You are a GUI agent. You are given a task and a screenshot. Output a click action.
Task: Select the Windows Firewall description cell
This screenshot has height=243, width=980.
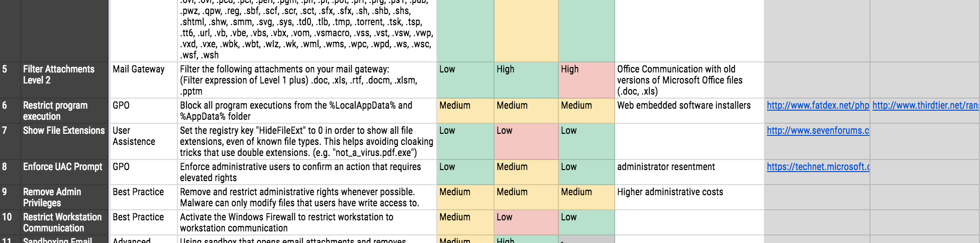click(x=307, y=222)
